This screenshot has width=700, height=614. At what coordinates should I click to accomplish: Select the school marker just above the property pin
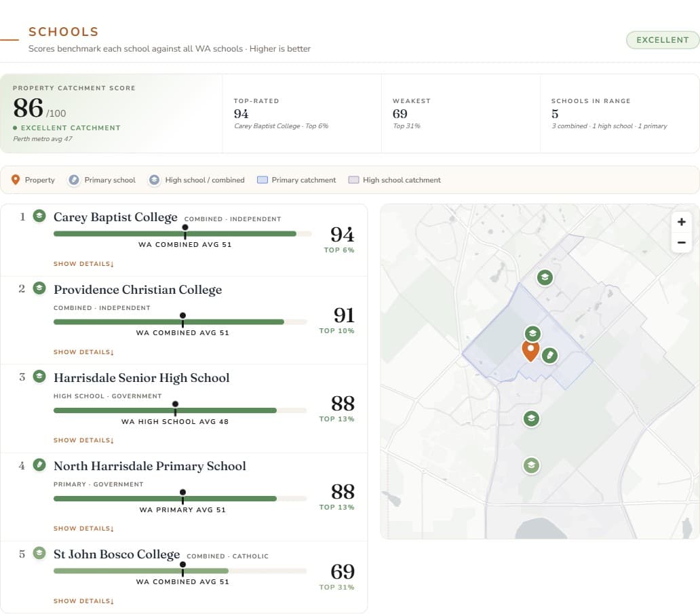tap(532, 333)
